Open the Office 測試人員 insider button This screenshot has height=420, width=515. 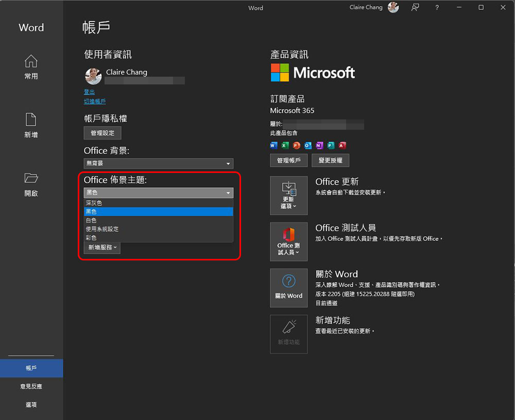point(289,242)
